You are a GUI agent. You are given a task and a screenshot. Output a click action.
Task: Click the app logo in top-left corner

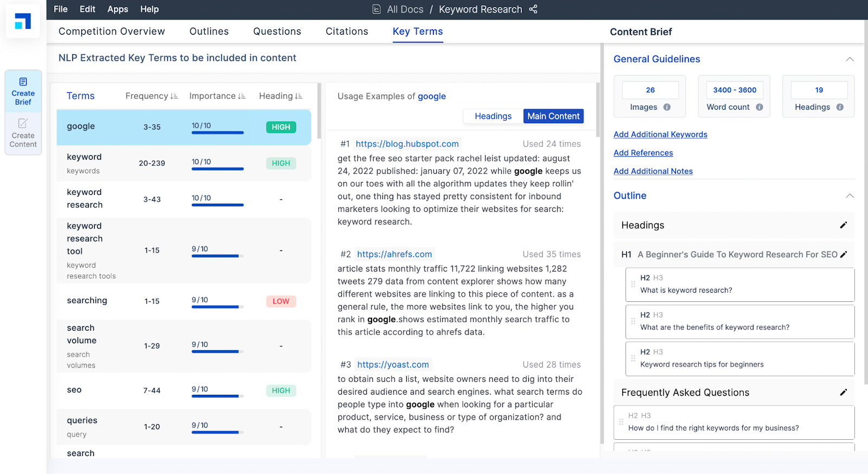click(x=23, y=22)
